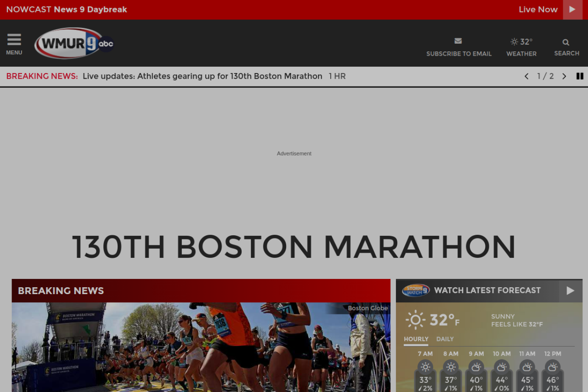588x392 pixels.
Task: Click the Breaking News section header
Action: pyautogui.click(x=61, y=290)
